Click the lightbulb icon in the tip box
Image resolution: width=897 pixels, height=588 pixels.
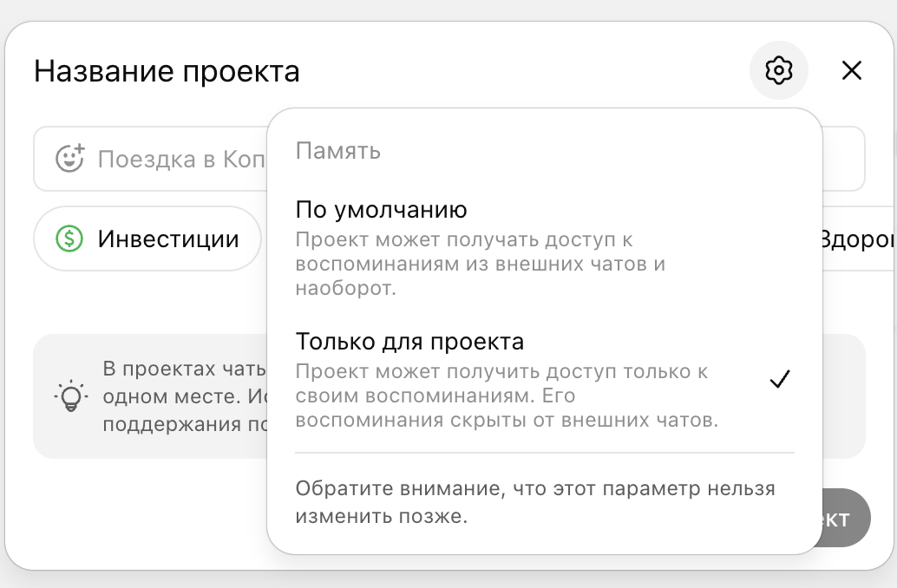click(x=72, y=396)
